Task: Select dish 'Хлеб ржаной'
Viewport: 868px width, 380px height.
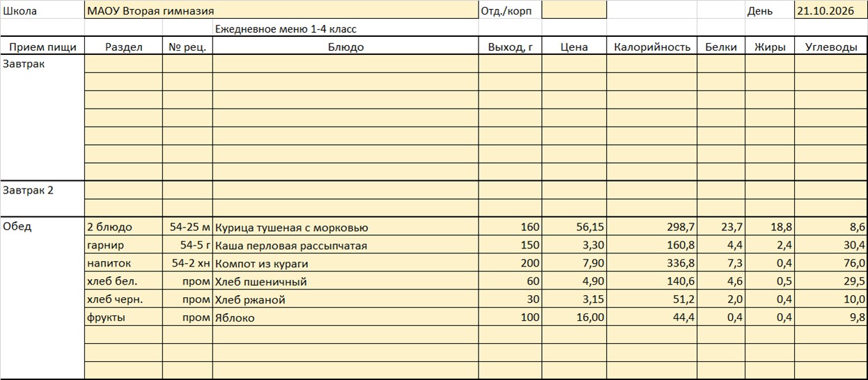Action: (346, 299)
